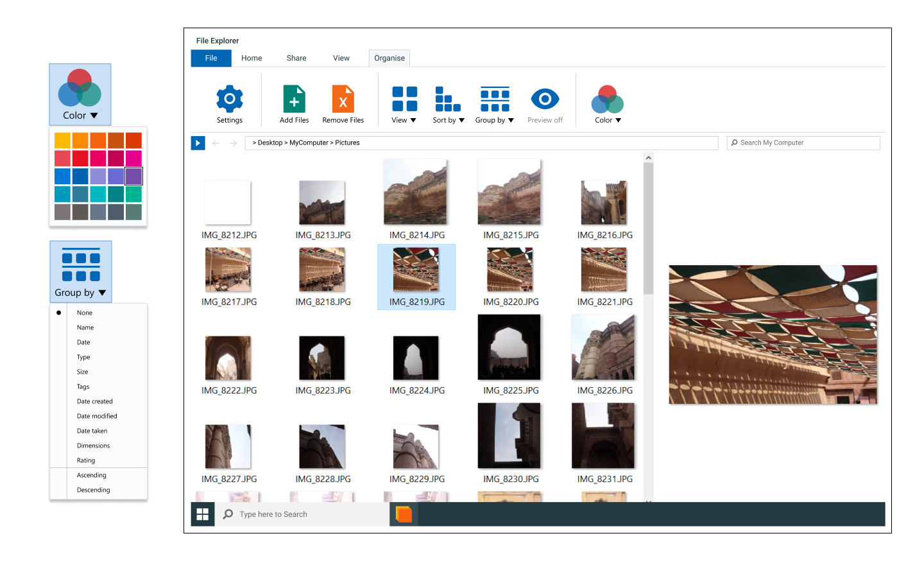924x563 pixels.
Task: Click the large Group by icon in the left panel
Action: tap(81, 264)
